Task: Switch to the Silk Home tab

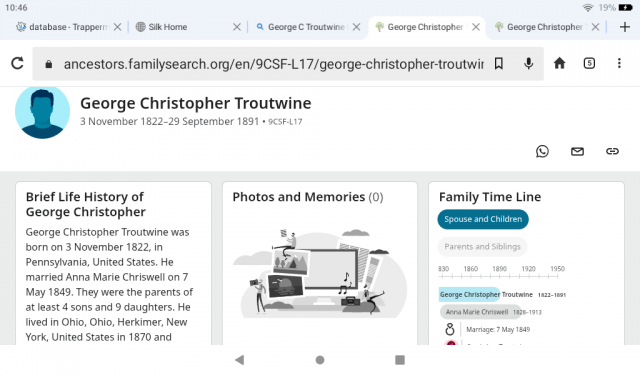Action: pyautogui.click(x=185, y=27)
